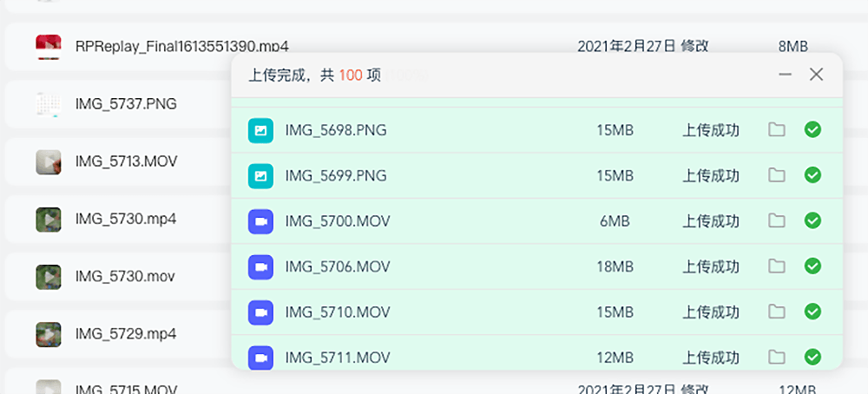
Task: Open IMG_5730.mov thumbnail in file list
Action: point(48,277)
